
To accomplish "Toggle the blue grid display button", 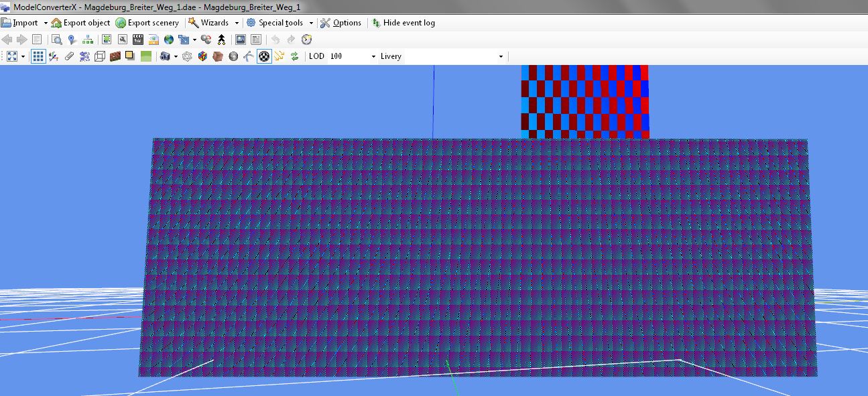I will tap(38, 56).
